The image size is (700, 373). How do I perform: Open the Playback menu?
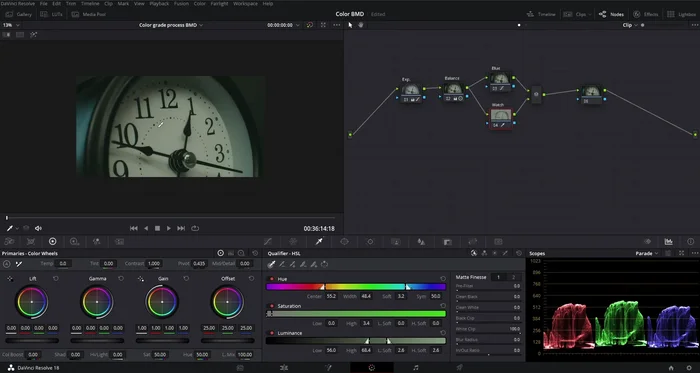pyautogui.click(x=159, y=4)
